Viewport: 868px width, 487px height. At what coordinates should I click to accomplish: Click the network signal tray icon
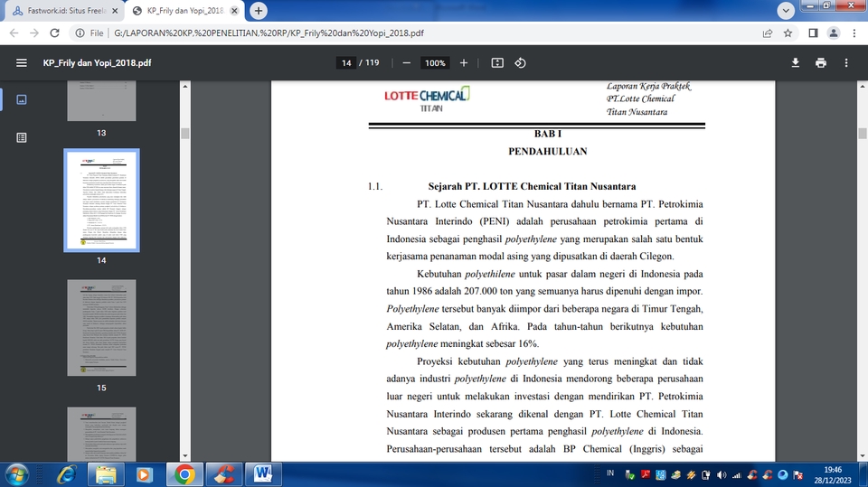click(736, 475)
